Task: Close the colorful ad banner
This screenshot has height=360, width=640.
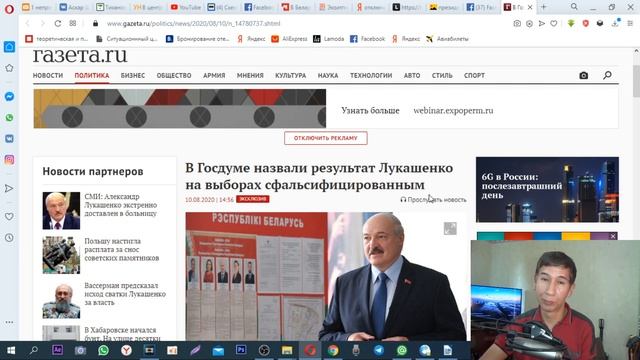Action: coord(613,236)
